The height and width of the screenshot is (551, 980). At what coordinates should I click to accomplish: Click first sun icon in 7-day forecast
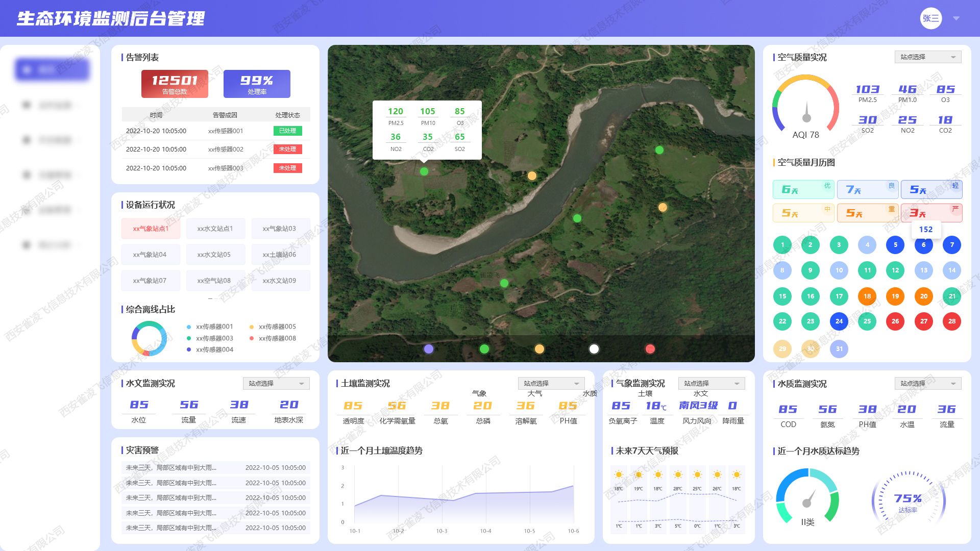click(619, 474)
